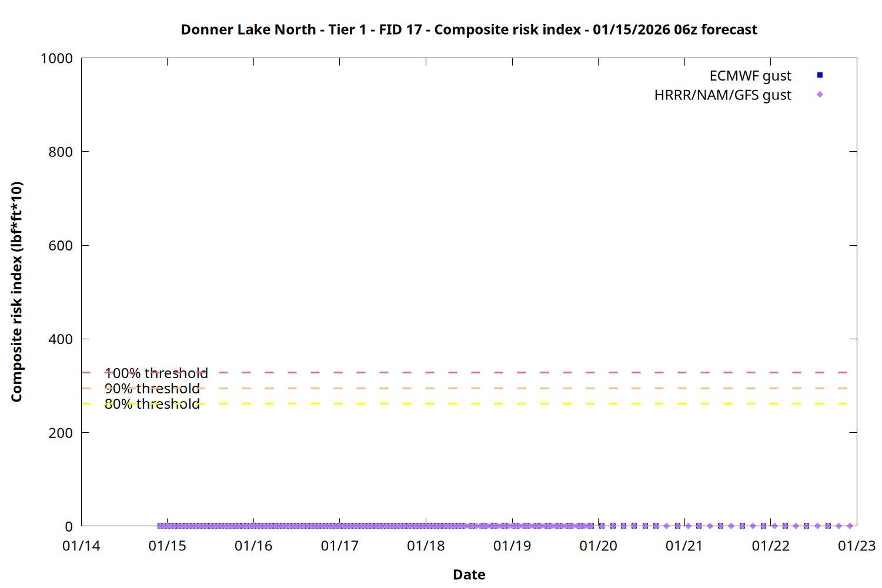The width and height of the screenshot is (882, 588).
Task: Click the 200 y-axis tick value
Action: pyautogui.click(x=61, y=433)
